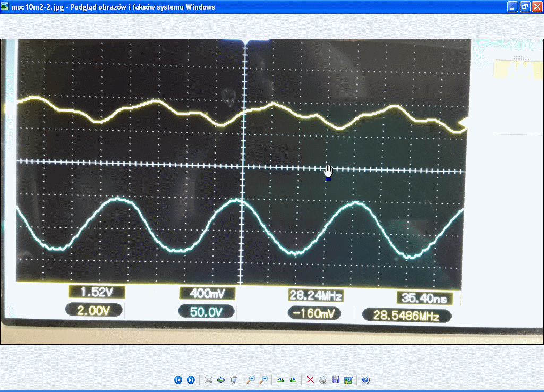The height and width of the screenshot is (392, 544).
Task: Minimize the picture viewer window
Action: [512, 6]
